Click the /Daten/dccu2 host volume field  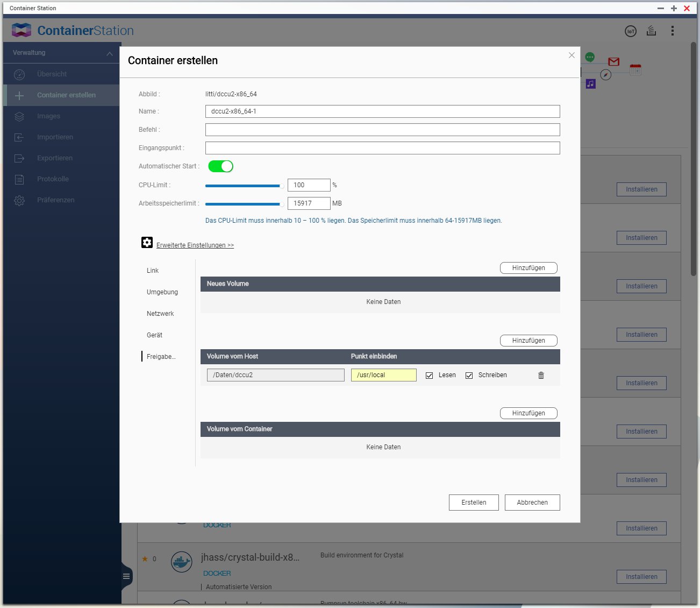276,375
